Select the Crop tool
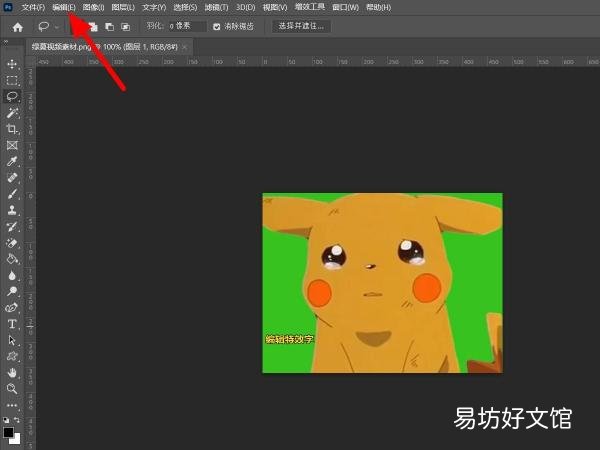This screenshot has width=600, height=450. 12,129
